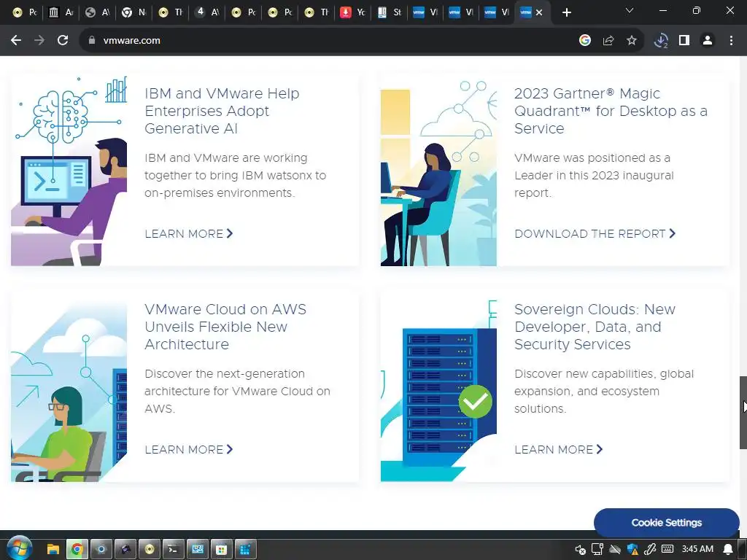Click the Chrome icon in the taskbar
The width and height of the screenshot is (747, 560).
(77, 550)
